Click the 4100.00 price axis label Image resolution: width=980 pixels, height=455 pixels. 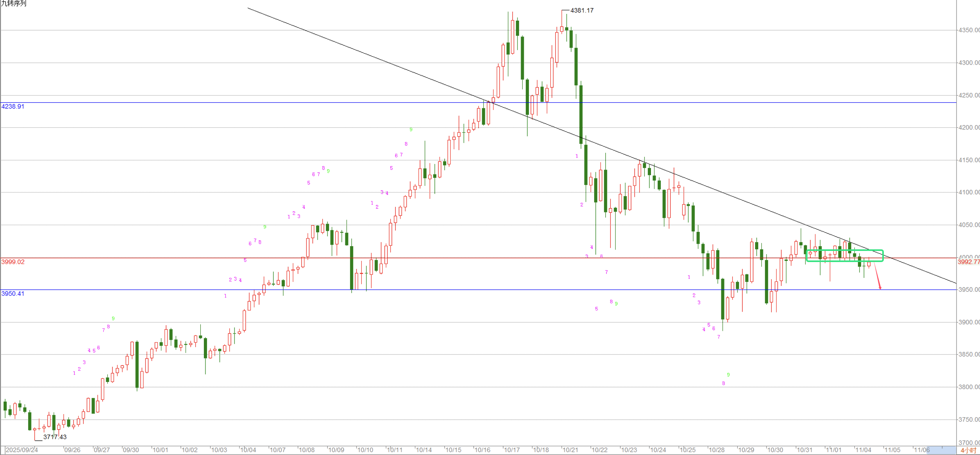[x=968, y=193]
